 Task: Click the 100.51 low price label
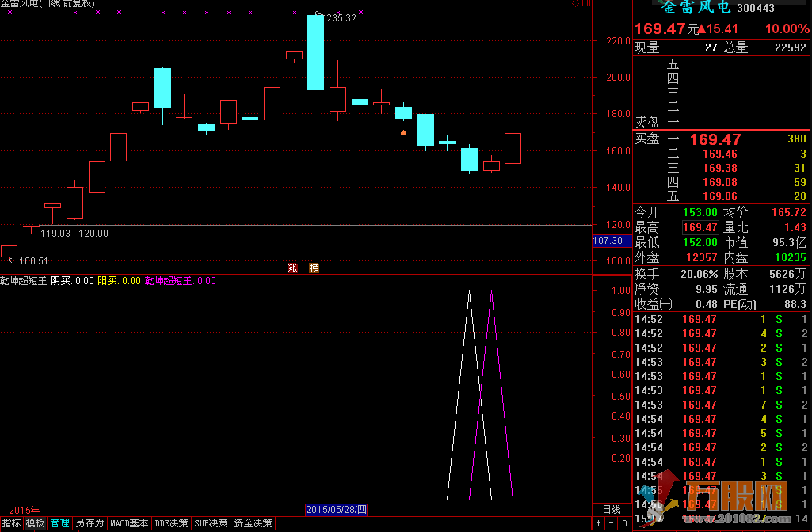point(33,260)
